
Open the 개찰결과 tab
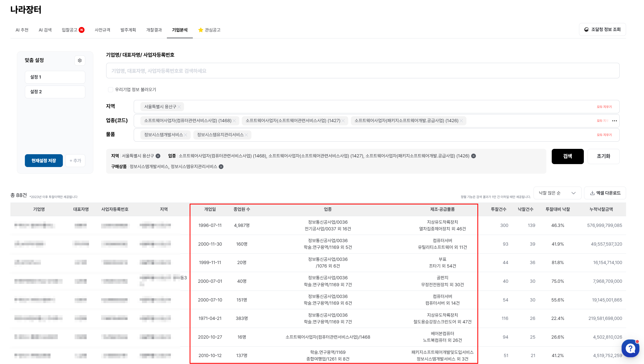coord(154,30)
